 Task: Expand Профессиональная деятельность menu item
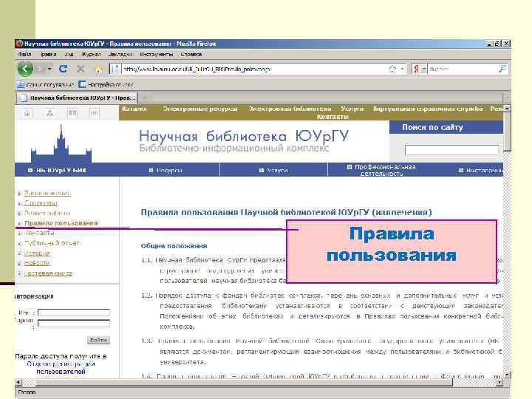[381, 170]
